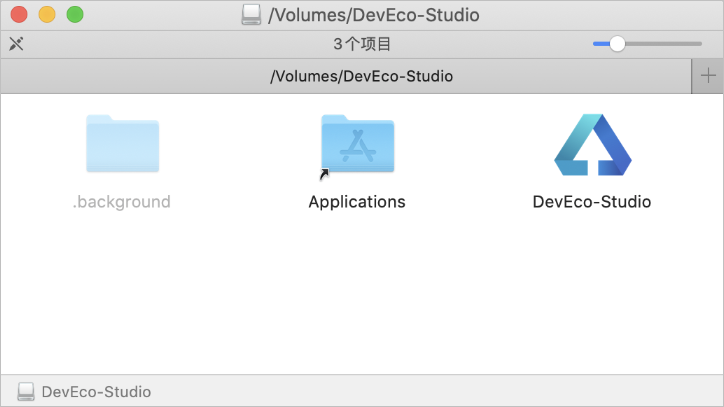Viewport: 724px width, 407px height.
Task: Click the alias arrow badge on Applications
Action: tap(324, 174)
